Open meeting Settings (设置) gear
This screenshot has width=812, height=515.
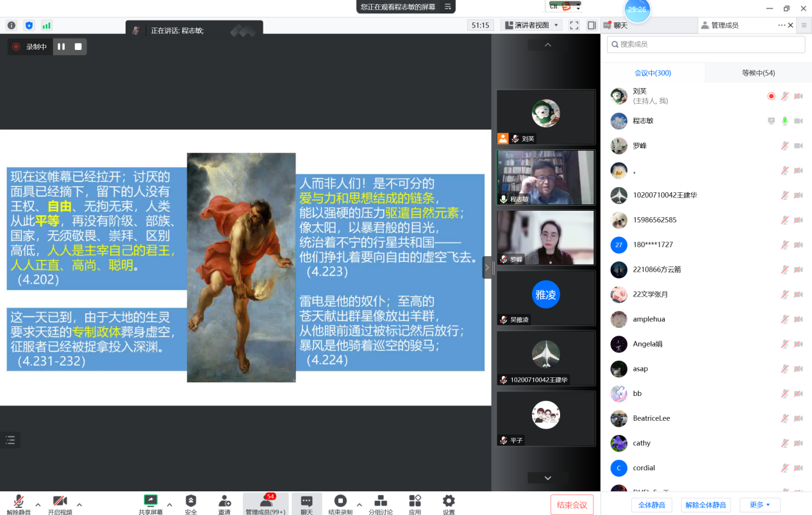[x=449, y=503]
